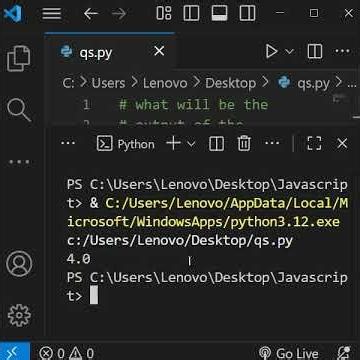The image size is (360, 360).
Task: Split the editor to the right
Action: (x=315, y=52)
